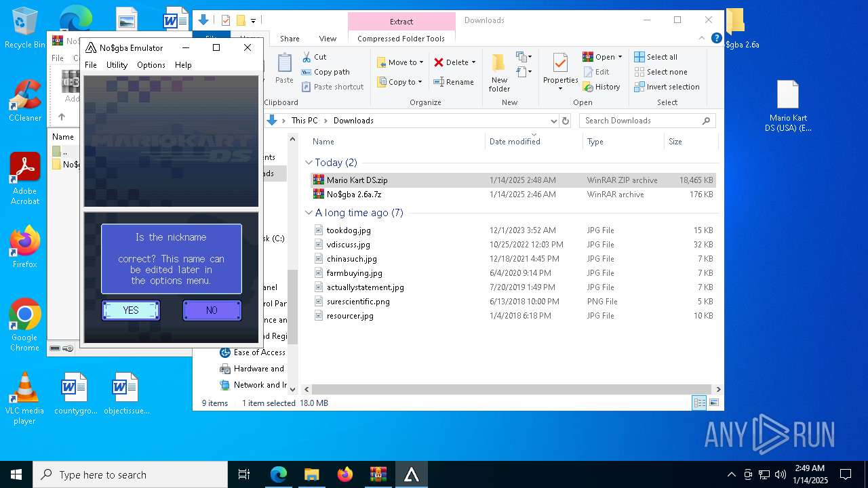Open Move to dropdown

[400, 62]
